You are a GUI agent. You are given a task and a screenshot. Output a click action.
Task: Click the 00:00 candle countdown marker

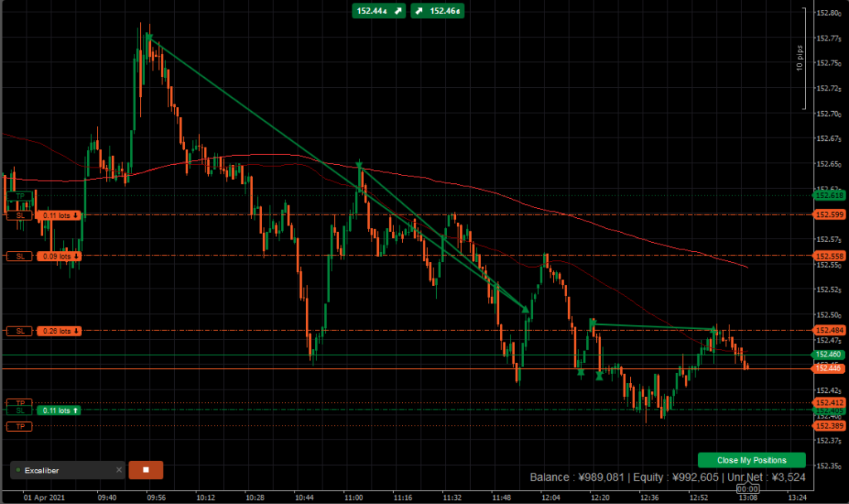[x=747, y=489]
